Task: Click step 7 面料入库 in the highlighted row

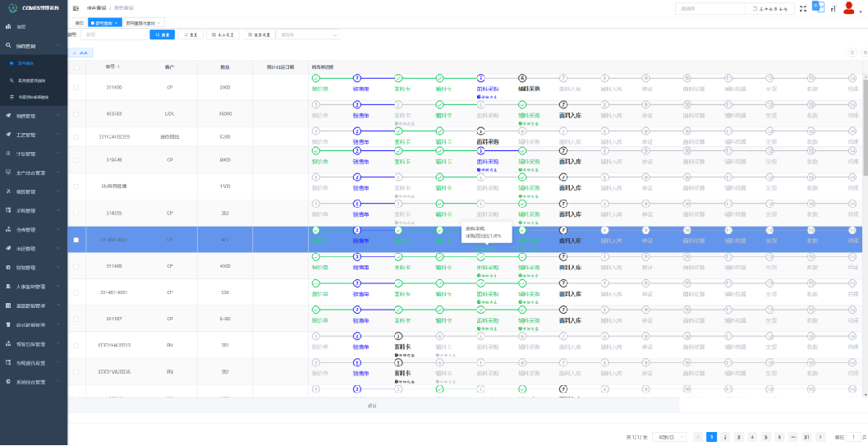Action: pos(563,231)
